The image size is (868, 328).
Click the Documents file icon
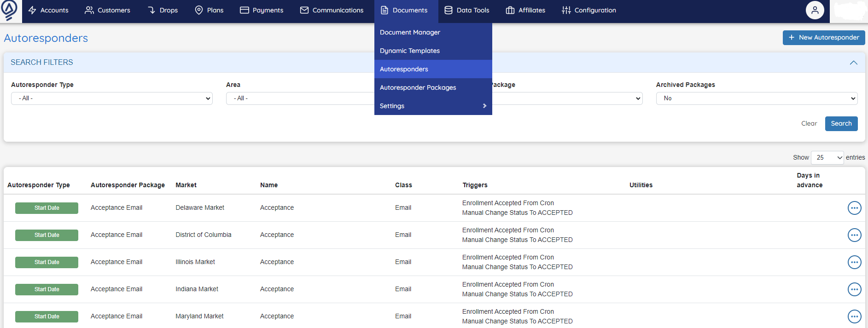tap(384, 10)
